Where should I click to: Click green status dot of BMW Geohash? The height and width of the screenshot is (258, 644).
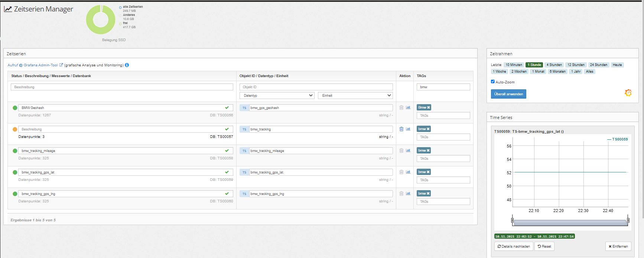[x=15, y=108]
